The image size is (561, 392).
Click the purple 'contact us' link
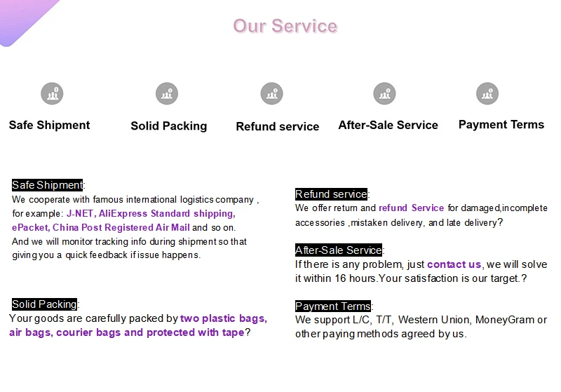[454, 264]
